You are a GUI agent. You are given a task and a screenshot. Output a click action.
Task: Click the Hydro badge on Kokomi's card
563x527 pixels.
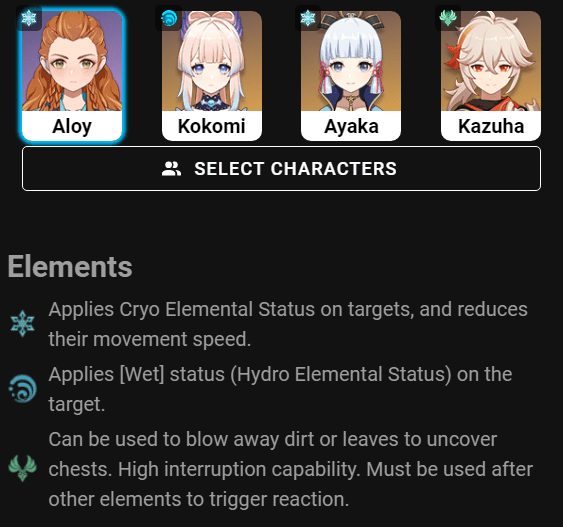(168, 18)
